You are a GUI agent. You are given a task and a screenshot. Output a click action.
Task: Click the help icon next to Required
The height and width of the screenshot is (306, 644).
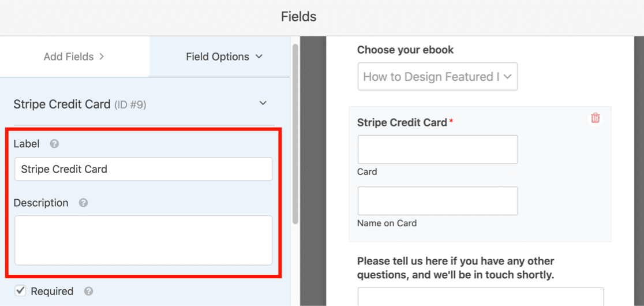click(88, 291)
